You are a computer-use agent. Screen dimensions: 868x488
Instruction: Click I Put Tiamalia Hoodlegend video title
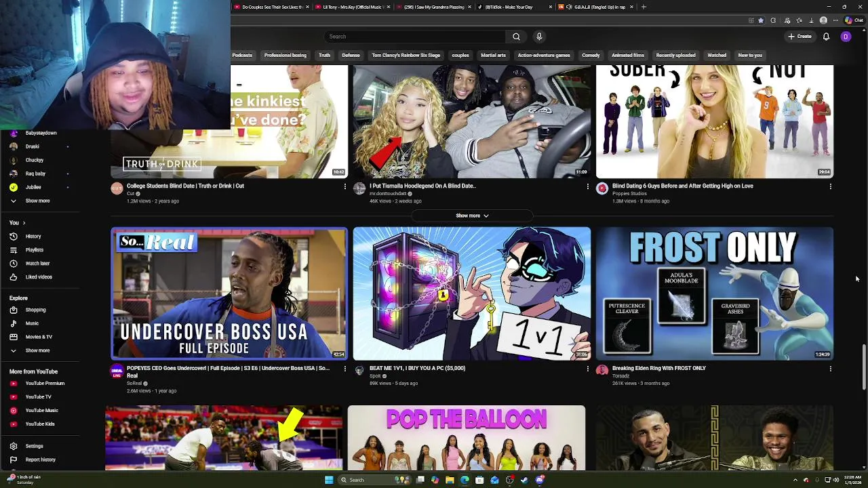pyautogui.click(x=422, y=186)
